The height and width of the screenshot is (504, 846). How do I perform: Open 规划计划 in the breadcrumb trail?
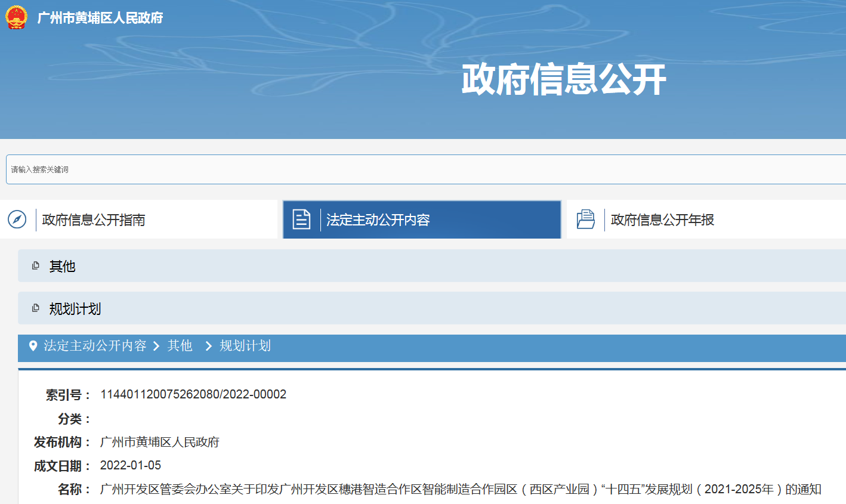[x=245, y=346]
